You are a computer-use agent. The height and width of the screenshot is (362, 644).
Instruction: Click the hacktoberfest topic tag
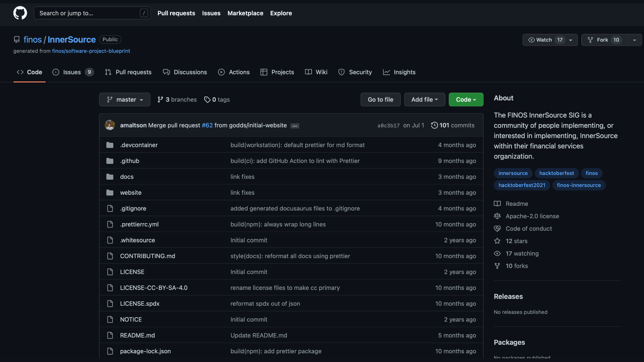pos(556,173)
